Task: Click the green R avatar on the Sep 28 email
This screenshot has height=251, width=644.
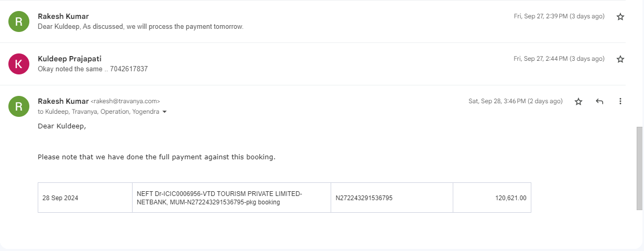Action: (19, 106)
